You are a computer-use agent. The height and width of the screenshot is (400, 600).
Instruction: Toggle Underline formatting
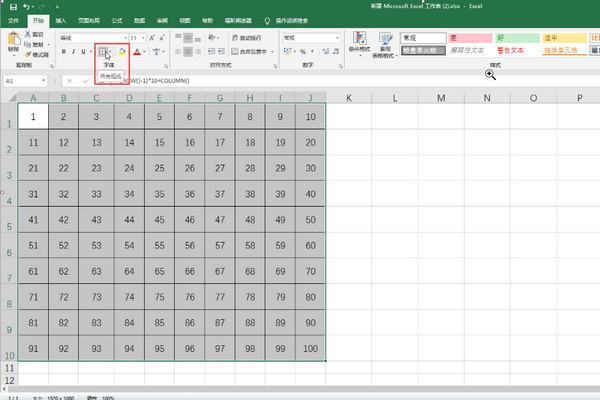coord(83,52)
